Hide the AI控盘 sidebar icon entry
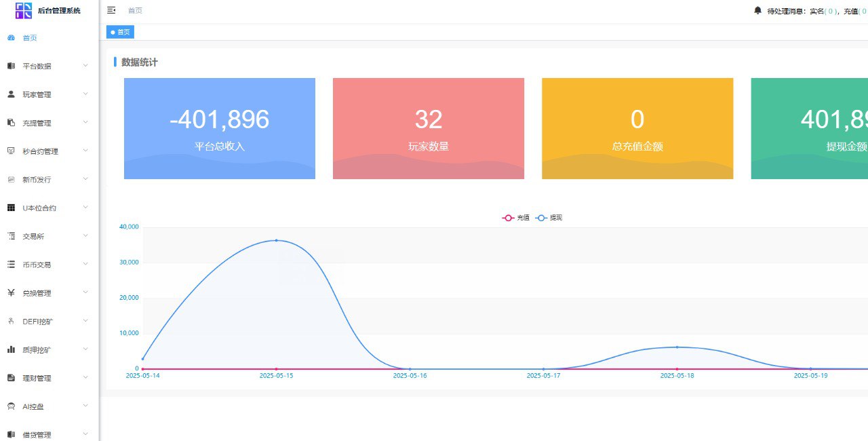Viewport: 868px width, 441px height. pyautogui.click(x=10, y=406)
